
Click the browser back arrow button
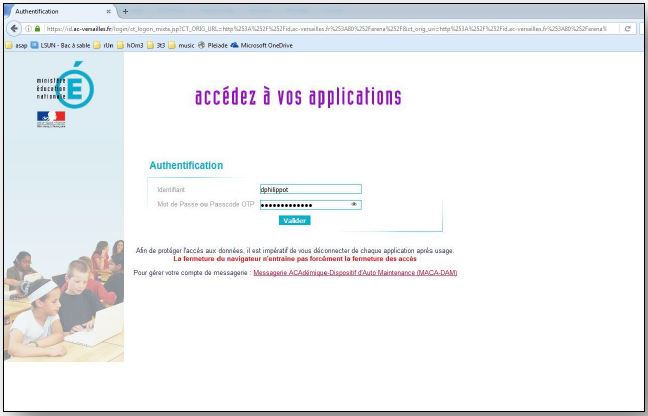[13, 29]
